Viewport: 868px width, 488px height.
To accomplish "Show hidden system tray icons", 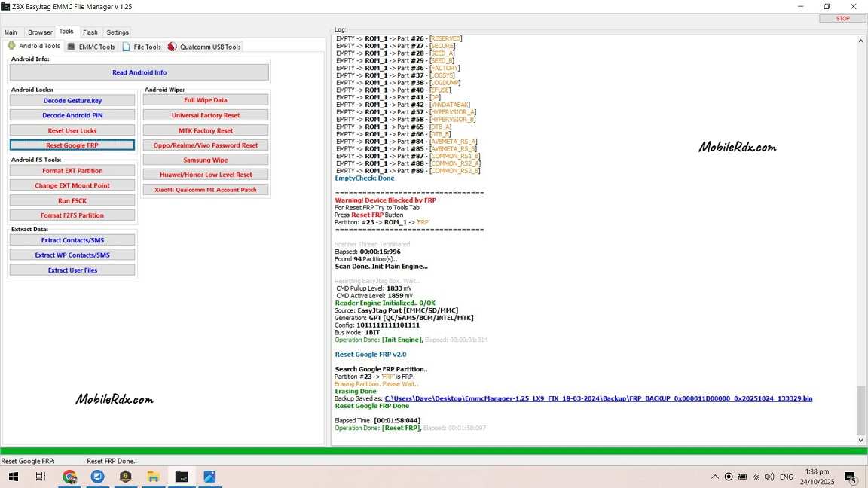I will (x=714, y=477).
